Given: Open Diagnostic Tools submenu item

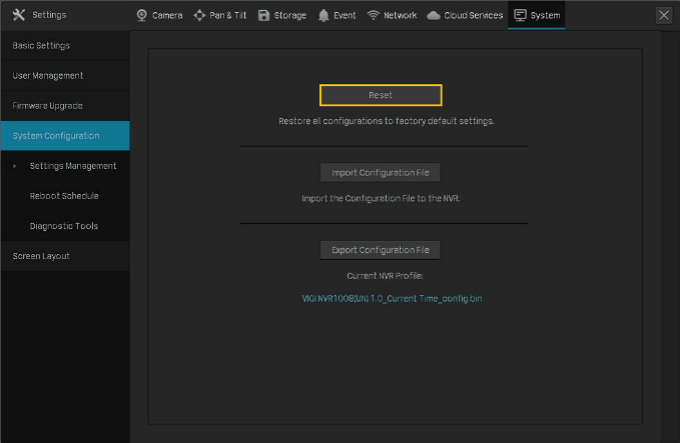Looking at the screenshot, I should 64,226.
